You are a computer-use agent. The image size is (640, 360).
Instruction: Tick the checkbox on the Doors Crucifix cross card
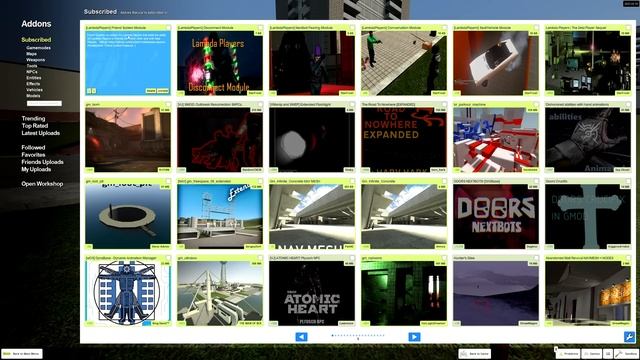[628, 181]
